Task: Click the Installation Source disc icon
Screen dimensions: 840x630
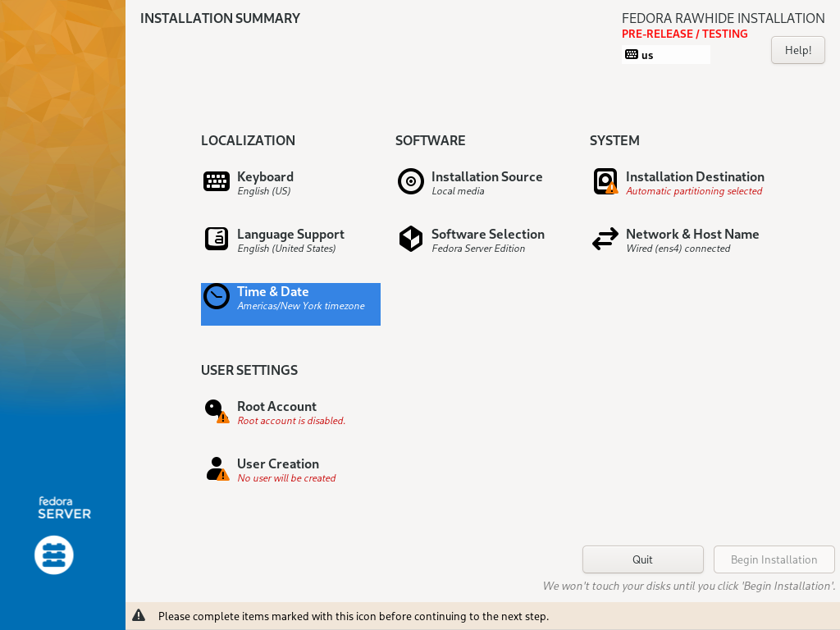Action: 411,181
